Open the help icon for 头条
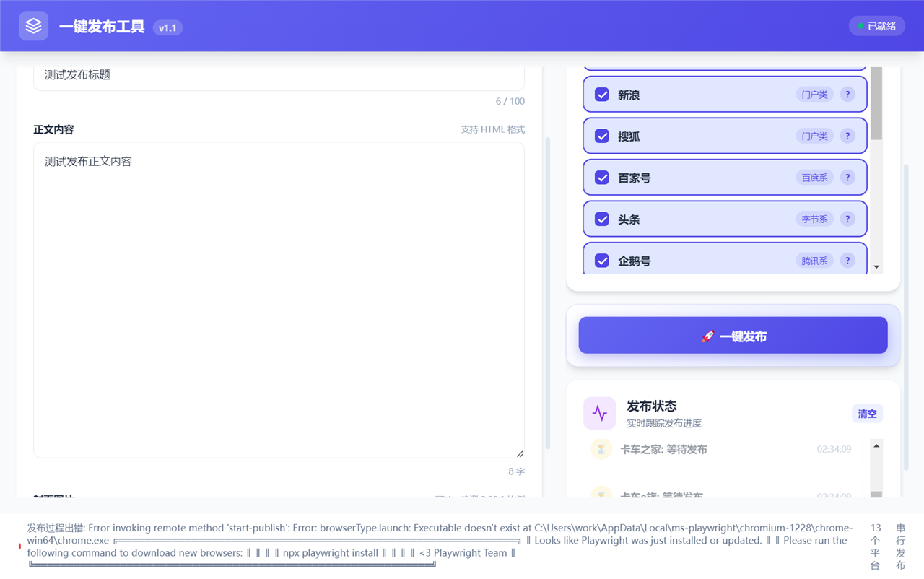 848,219
